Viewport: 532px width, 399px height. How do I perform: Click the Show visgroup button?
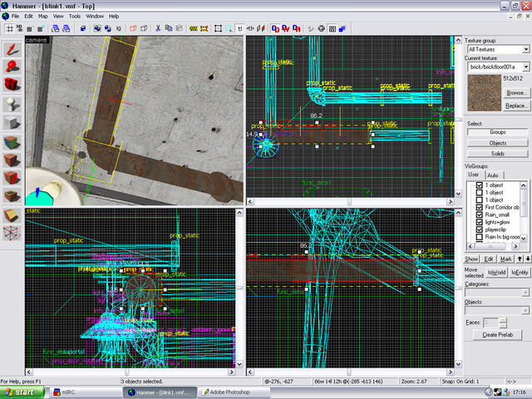tap(471, 259)
